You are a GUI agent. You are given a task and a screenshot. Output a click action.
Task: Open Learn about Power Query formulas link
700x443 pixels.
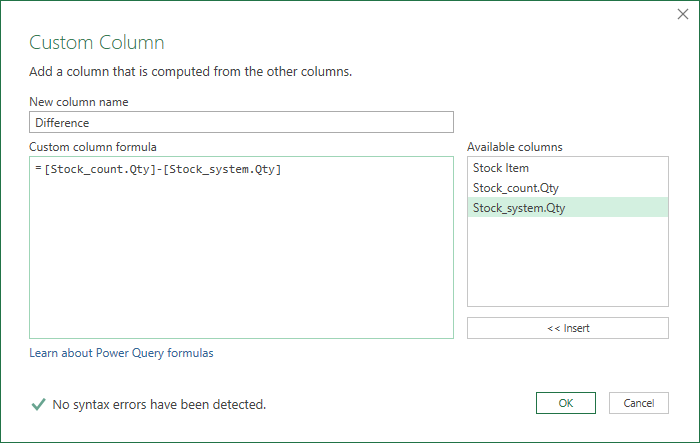tap(121, 353)
